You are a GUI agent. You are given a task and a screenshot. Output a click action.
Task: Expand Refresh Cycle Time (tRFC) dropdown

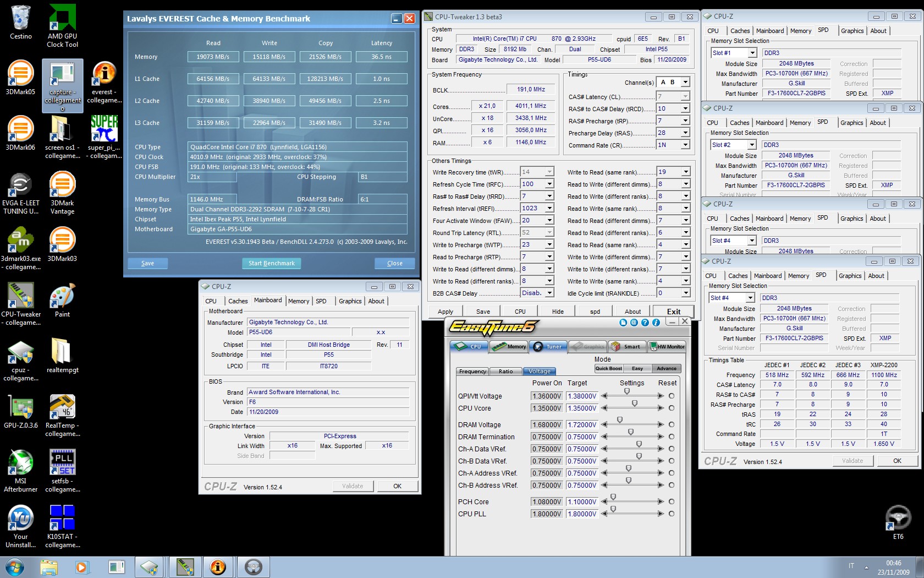point(549,184)
